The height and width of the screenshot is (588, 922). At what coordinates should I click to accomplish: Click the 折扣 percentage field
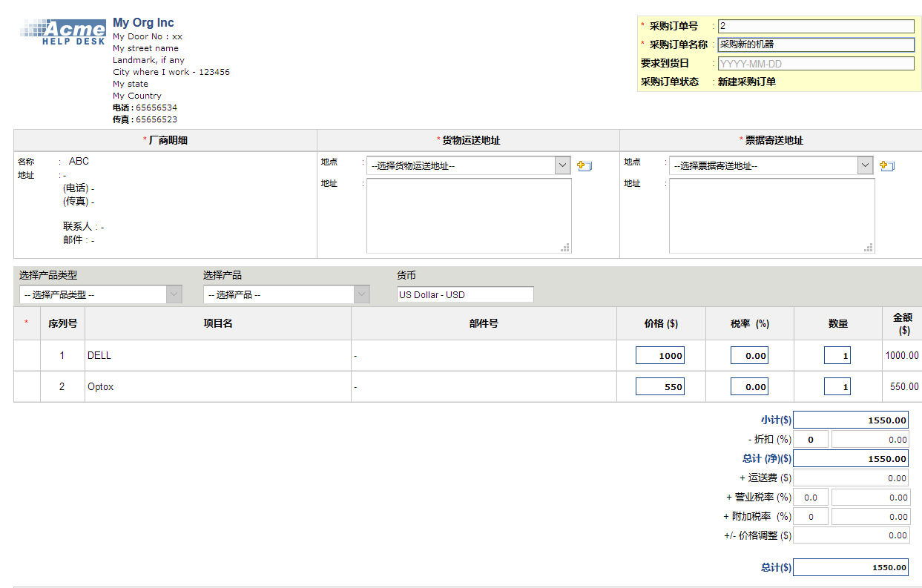pyautogui.click(x=811, y=440)
